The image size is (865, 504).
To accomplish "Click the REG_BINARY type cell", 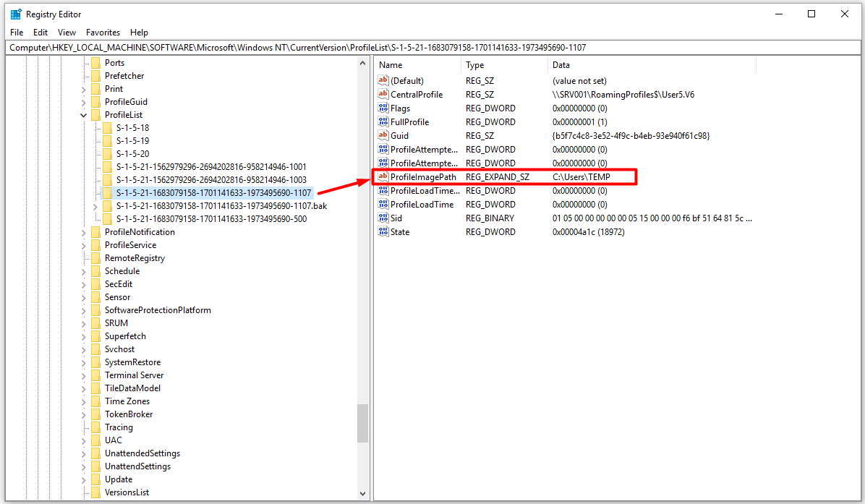I will [490, 218].
